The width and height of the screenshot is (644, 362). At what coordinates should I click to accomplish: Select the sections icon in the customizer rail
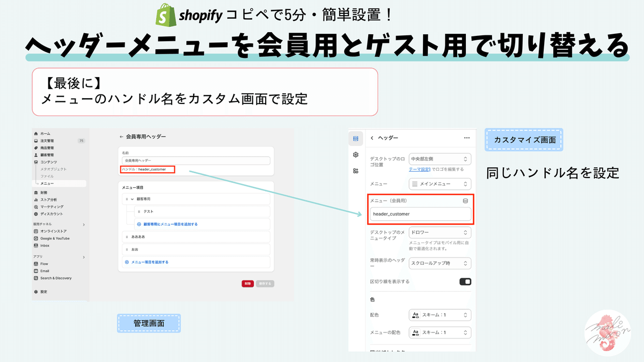pyautogui.click(x=355, y=138)
